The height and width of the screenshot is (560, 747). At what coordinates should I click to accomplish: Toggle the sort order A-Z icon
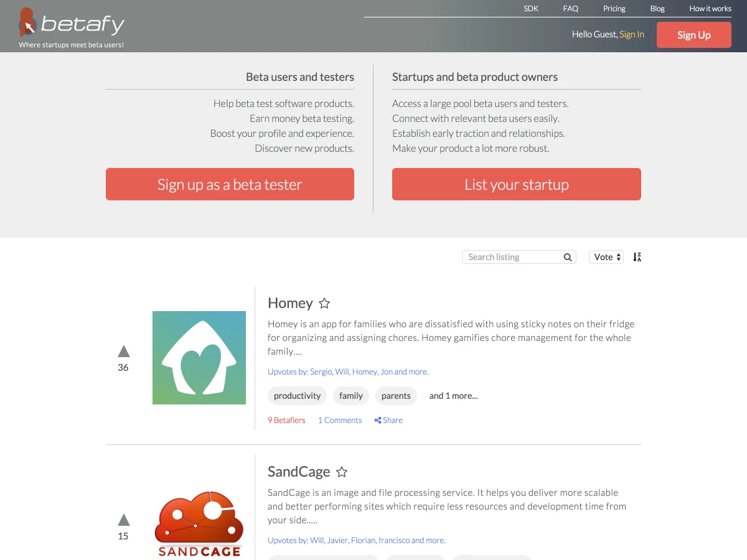[x=637, y=257]
